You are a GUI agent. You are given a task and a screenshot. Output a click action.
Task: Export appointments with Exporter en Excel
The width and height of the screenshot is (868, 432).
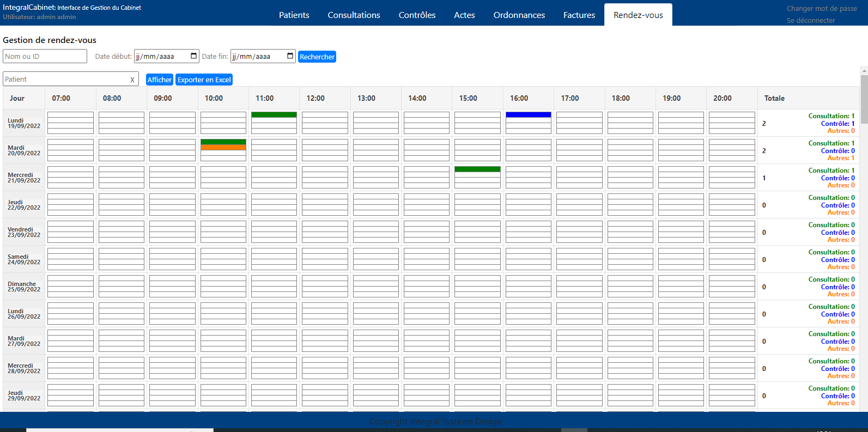(204, 80)
